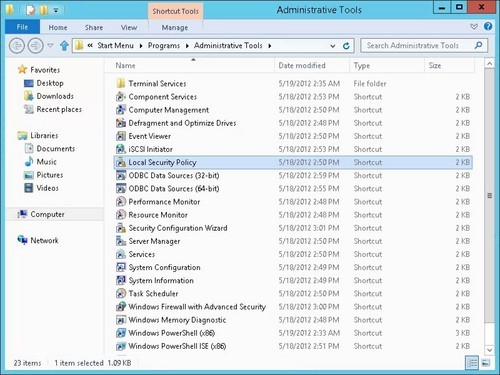Expand the ribbon with the chevron
Image resolution: width=500 pixels, height=375 pixels.
click(474, 27)
